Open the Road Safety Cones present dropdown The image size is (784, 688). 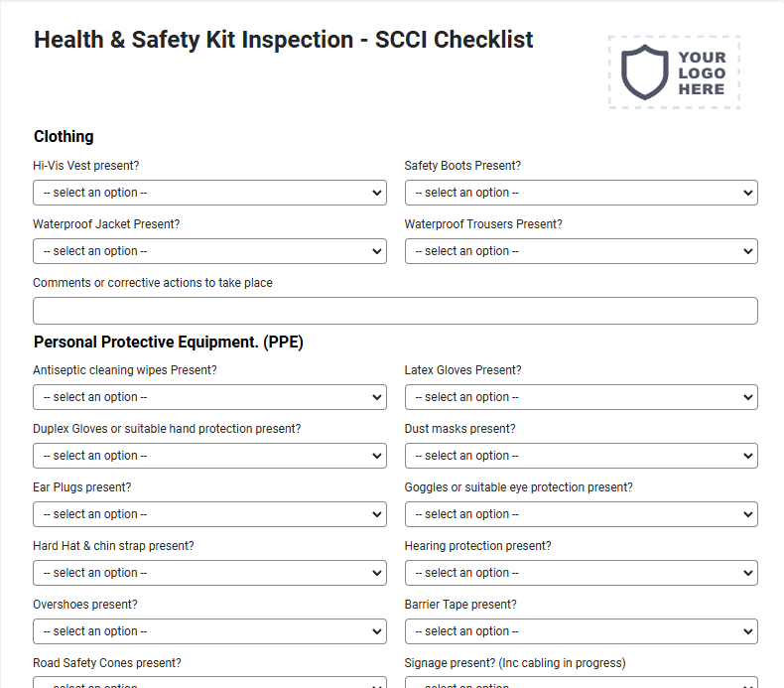click(209, 683)
